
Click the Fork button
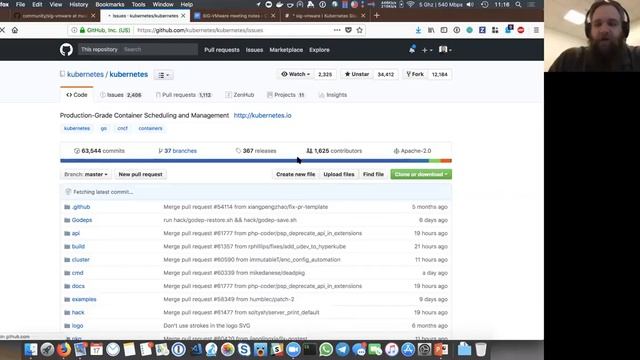click(415, 74)
